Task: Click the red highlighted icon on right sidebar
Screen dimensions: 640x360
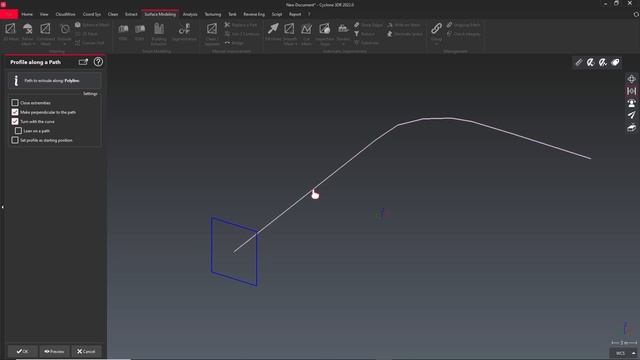Action: coord(631,91)
